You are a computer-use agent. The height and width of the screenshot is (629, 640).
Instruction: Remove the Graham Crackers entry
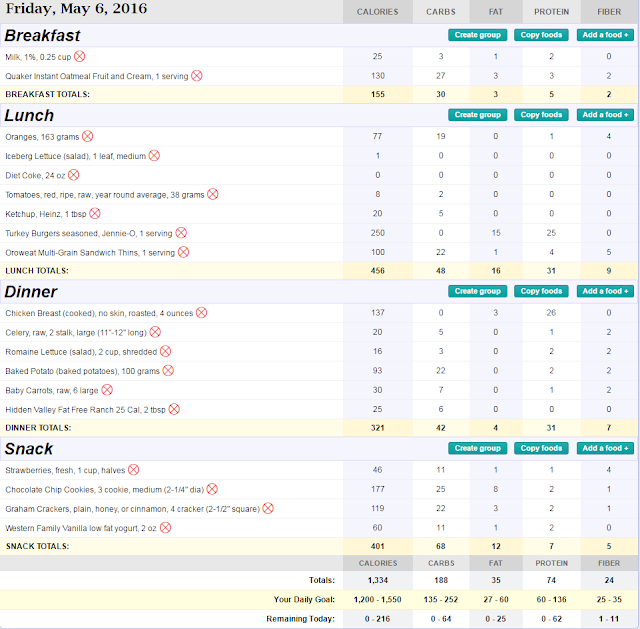268,508
